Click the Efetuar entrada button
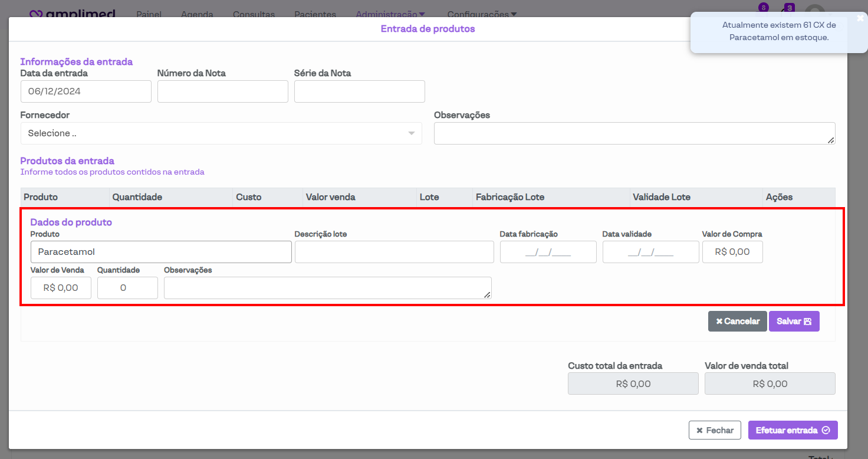This screenshot has width=868, height=459. (x=793, y=430)
